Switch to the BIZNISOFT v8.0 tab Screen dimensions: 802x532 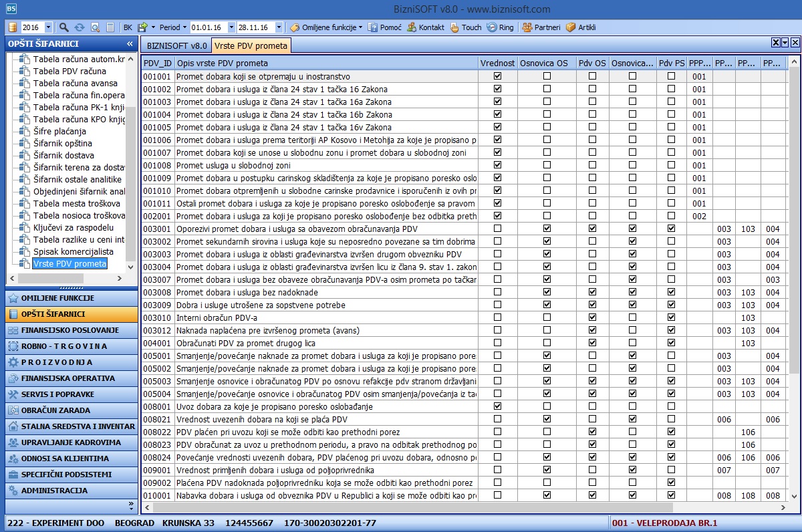click(176, 45)
